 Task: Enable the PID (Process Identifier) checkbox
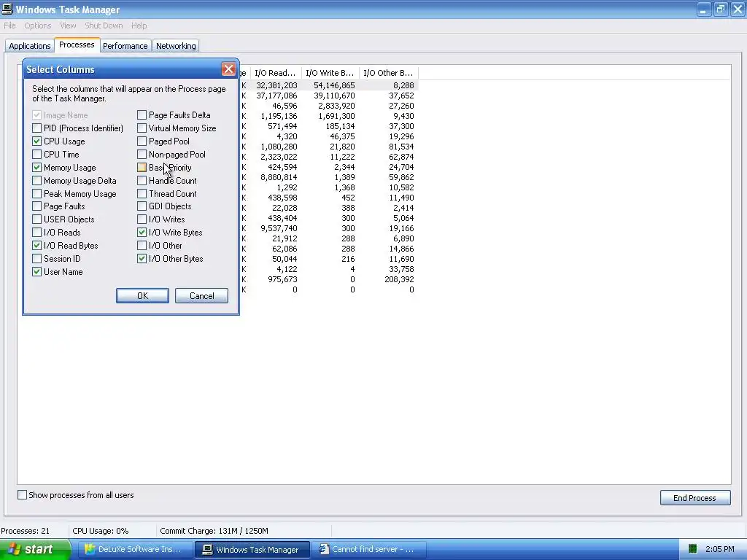click(x=36, y=128)
